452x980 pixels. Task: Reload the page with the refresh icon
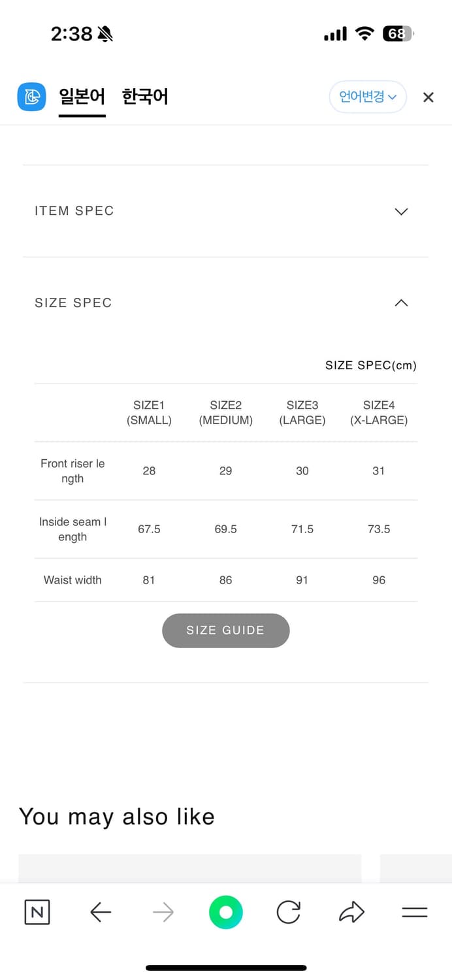[x=288, y=912]
